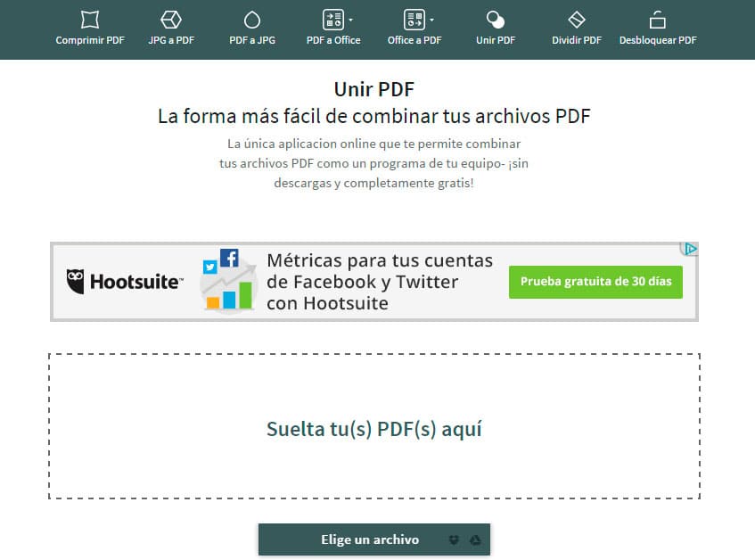
Task: Click the Desbloquear PDF padlock icon
Action: (x=657, y=20)
